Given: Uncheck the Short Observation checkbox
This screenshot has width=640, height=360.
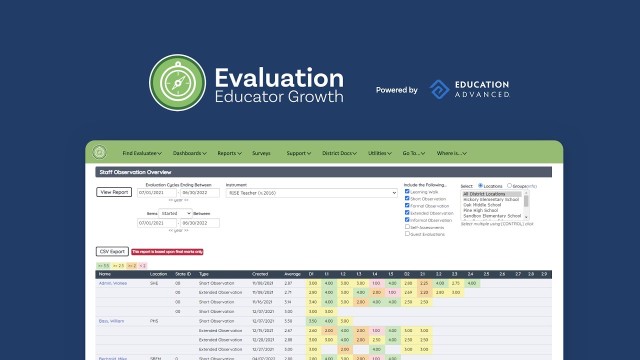Looking at the screenshot, I should tap(407, 198).
